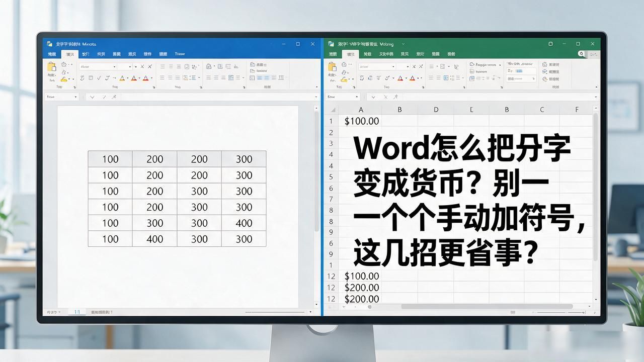Image resolution: width=644 pixels, height=362 pixels.
Task: Click the $100.00 cell in Excel row 12
Action: tap(361, 276)
